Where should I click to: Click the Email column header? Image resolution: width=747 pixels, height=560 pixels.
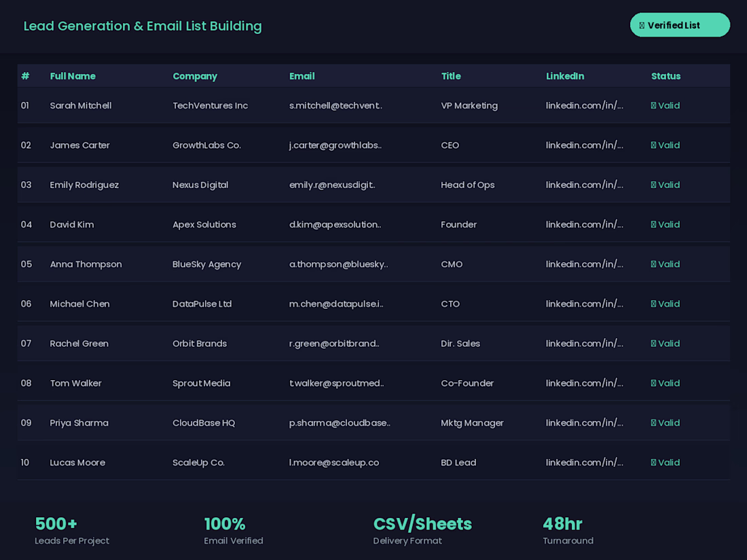pyautogui.click(x=302, y=76)
